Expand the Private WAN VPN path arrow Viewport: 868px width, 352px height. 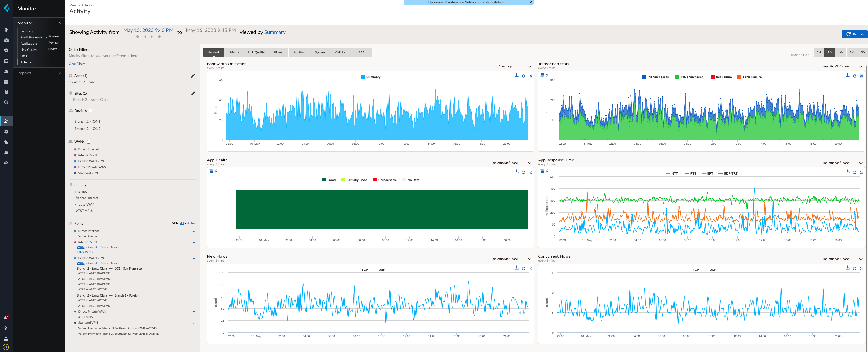(x=194, y=258)
